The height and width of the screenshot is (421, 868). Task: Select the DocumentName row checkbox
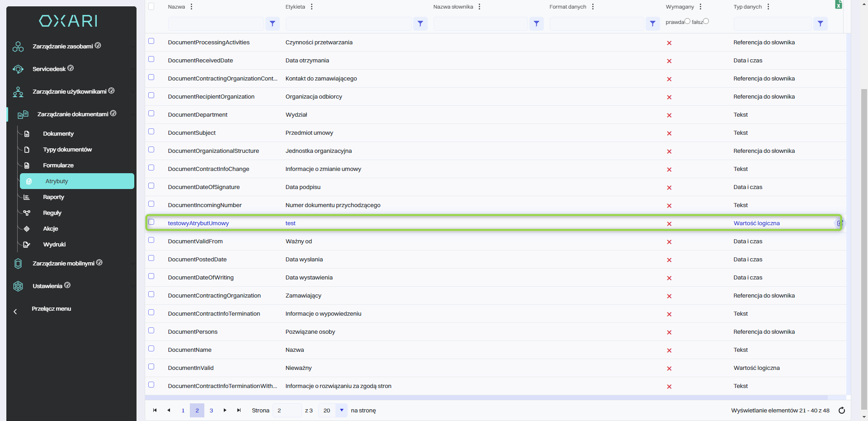151,349
